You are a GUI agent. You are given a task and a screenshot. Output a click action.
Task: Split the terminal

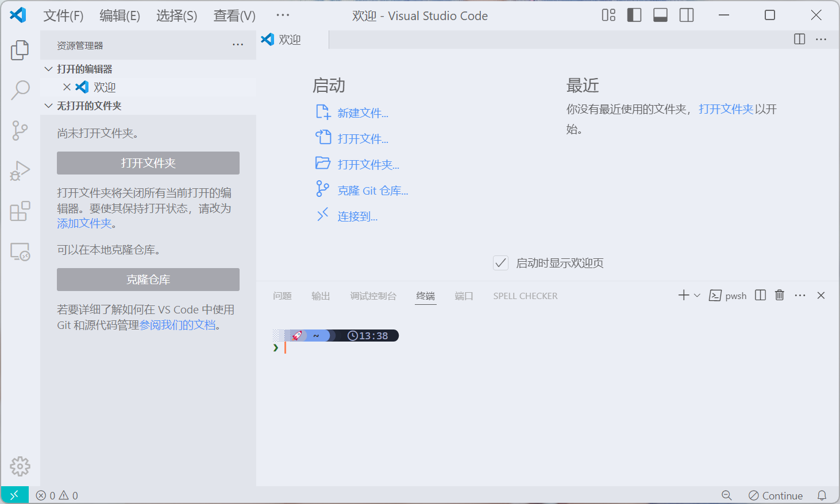coord(760,295)
